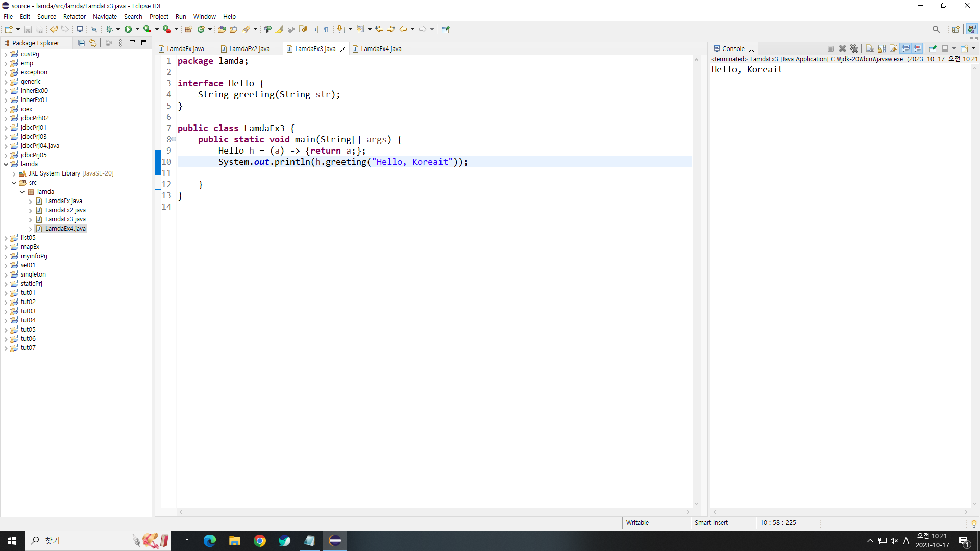Pin the Console view
980x551 pixels.
[x=933, y=48]
